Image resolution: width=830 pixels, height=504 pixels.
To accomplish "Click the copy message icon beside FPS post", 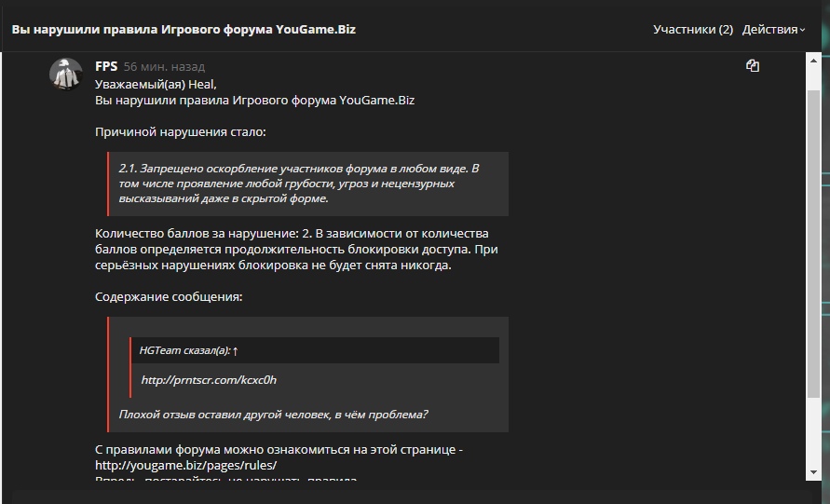I will click(x=752, y=65).
